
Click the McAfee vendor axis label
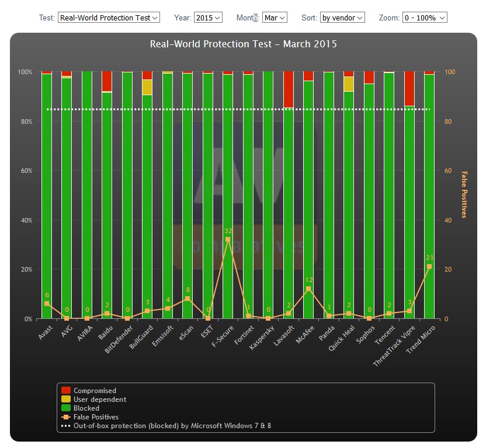point(305,334)
